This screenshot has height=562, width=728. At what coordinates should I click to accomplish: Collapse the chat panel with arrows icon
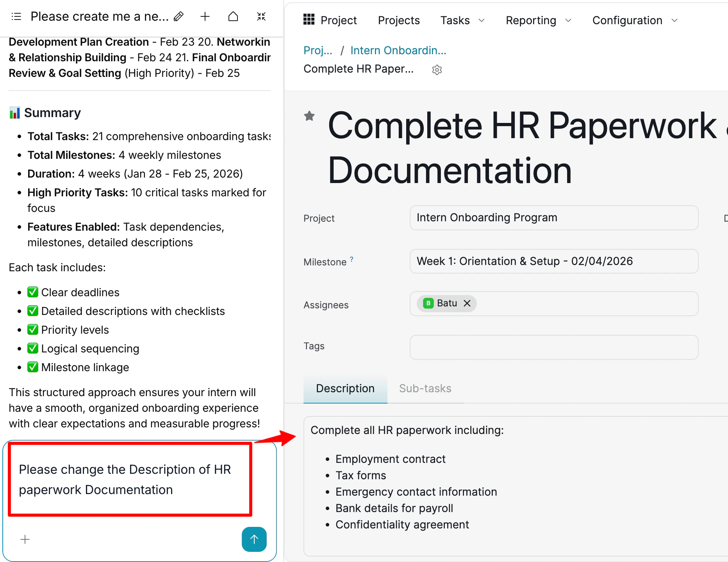click(261, 16)
